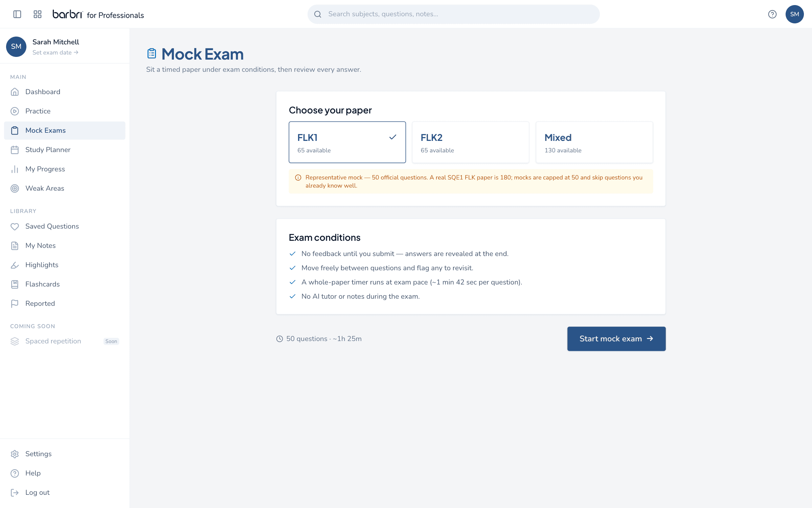Open My Progress page
Screen dimensions: 812x508
65,169
